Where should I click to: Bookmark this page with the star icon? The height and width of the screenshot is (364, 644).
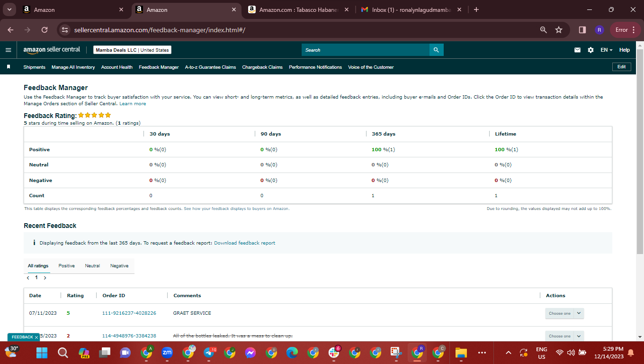point(559,30)
